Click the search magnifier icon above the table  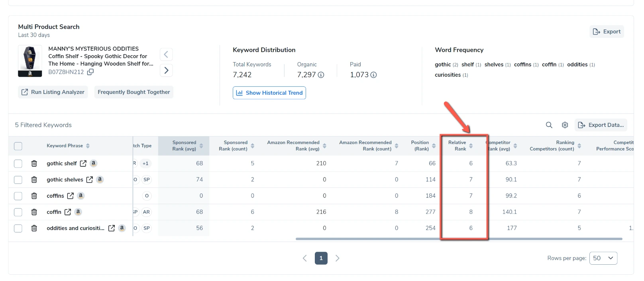(549, 125)
